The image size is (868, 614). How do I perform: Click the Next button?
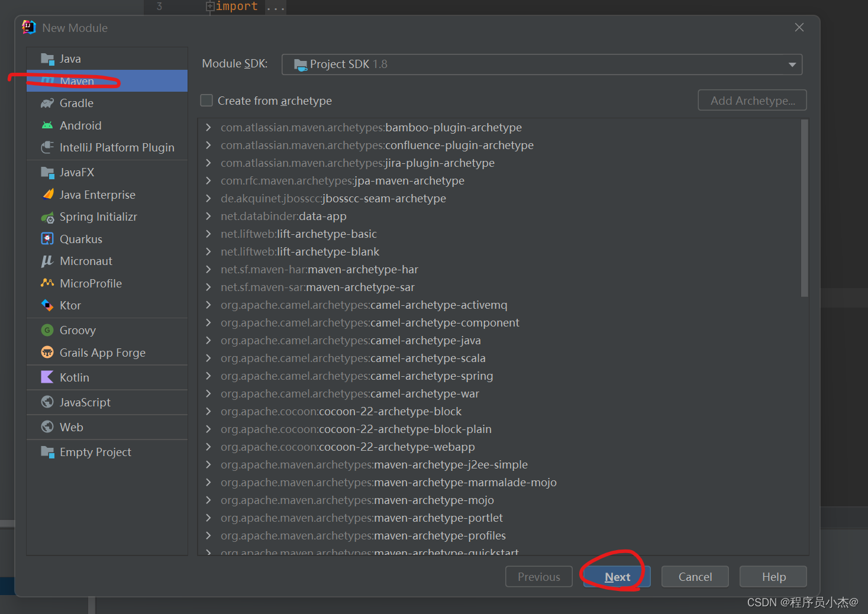[617, 577]
